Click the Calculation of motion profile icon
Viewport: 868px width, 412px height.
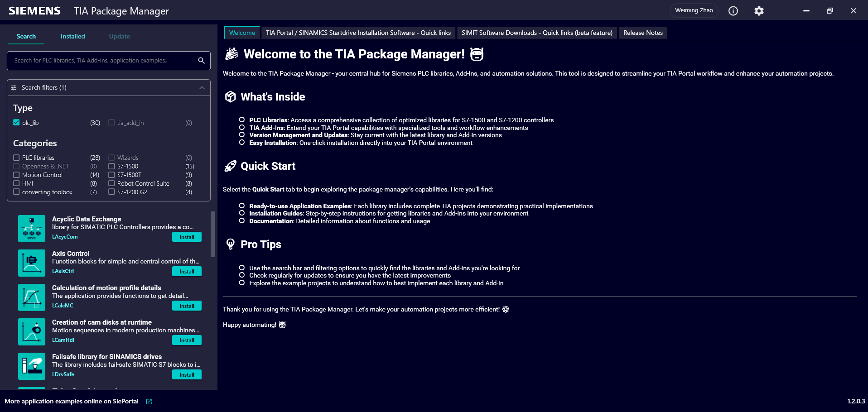(x=32, y=297)
